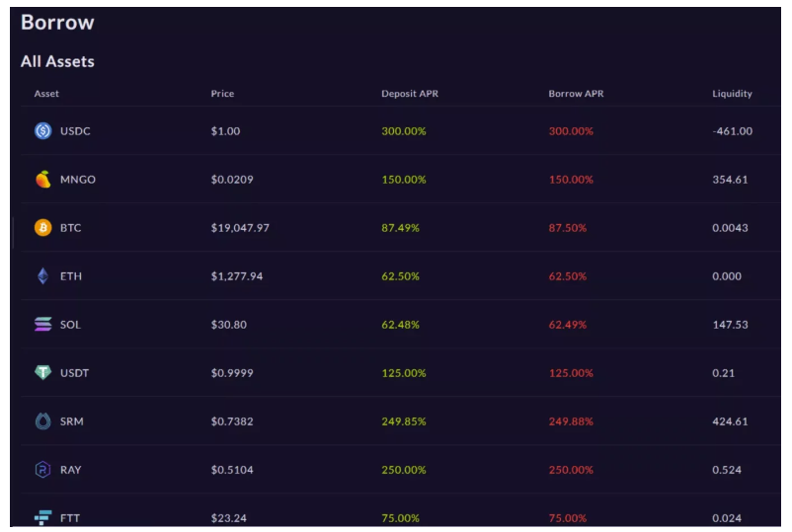The height and width of the screenshot is (532, 792).
Task: Select the RAY asset name
Action: click(71, 470)
